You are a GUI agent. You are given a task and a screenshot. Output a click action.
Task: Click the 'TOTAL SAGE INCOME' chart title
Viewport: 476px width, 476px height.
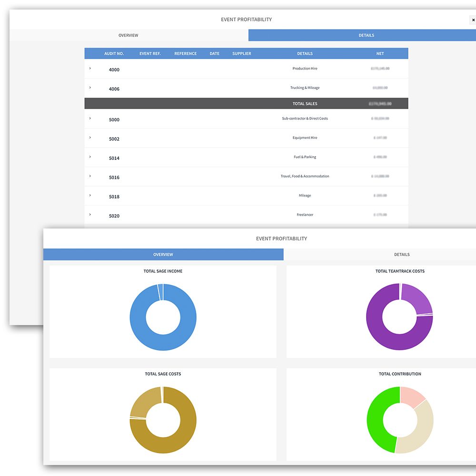click(163, 271)
